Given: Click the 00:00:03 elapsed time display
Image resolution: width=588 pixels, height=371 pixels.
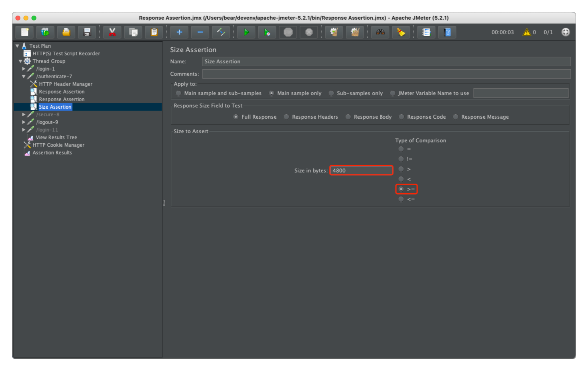Looking at the screenshot, I should coord(503,32).
